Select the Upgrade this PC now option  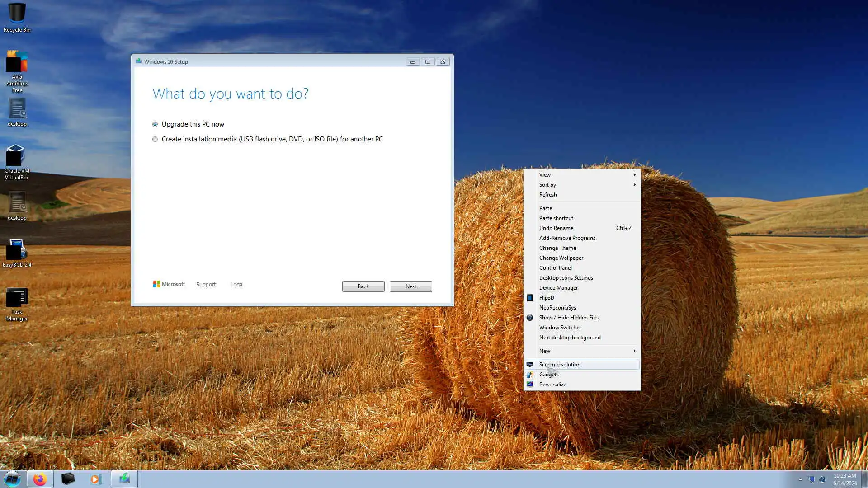click(155, 124)
